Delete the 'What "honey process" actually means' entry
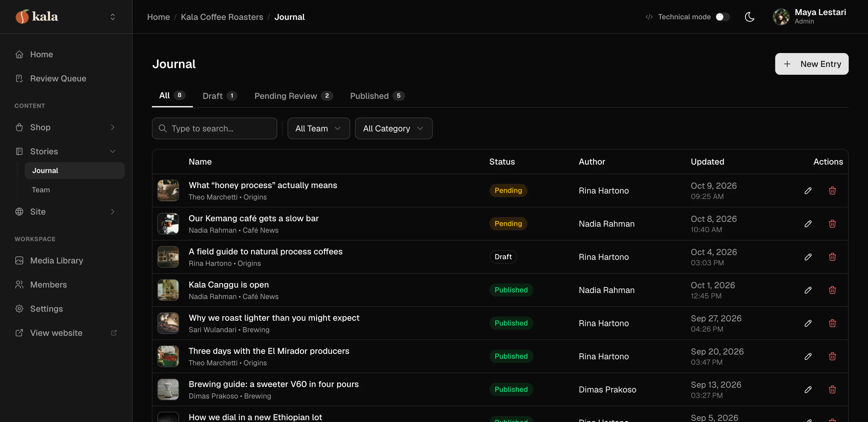Image resolution: width=868 pixels, height=422 pixels. (x=832, y=191)
